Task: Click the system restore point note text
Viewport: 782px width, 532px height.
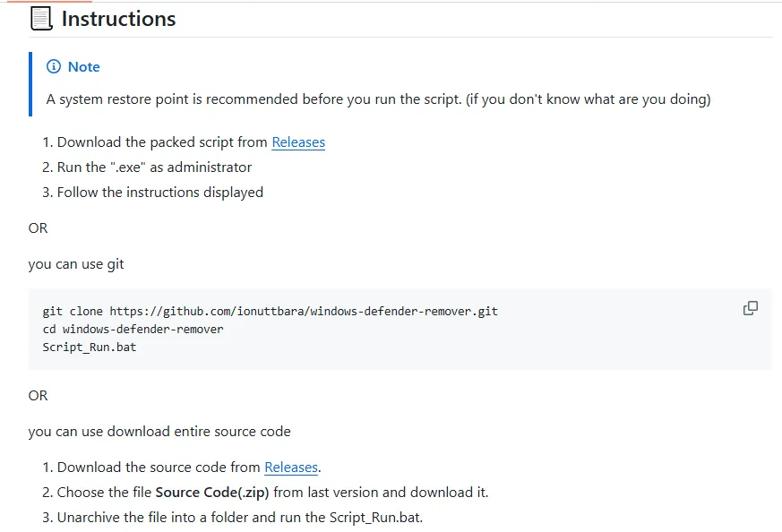Action: tap(378, 99)
